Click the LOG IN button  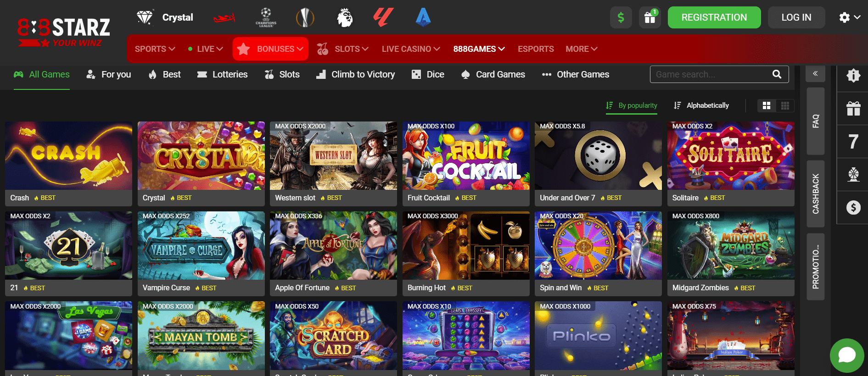tap(796, 17)
